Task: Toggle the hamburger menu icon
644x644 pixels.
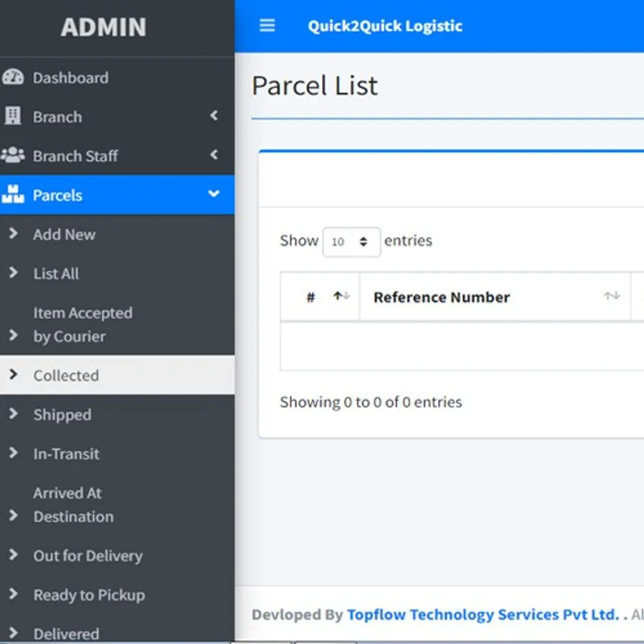Action: click(267, 26)
